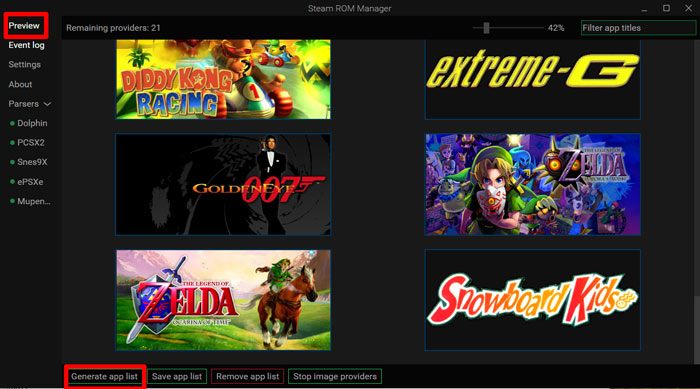The width and height of the screenshot is (700, 389).
Task: Maximize the Steam ROM Manager window
Action: 666,8
